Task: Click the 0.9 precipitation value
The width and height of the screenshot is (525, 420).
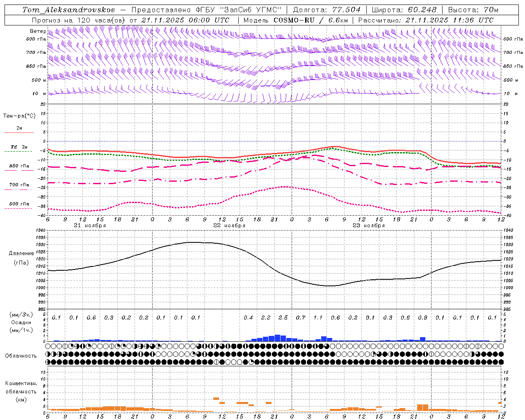Action: point(422,318)
